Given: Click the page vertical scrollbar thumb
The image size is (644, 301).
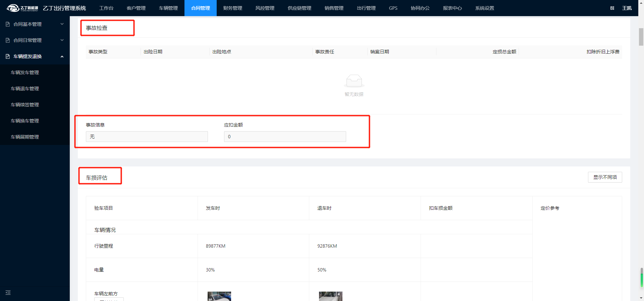Looking at the screenshot, I should pos(641,37).
